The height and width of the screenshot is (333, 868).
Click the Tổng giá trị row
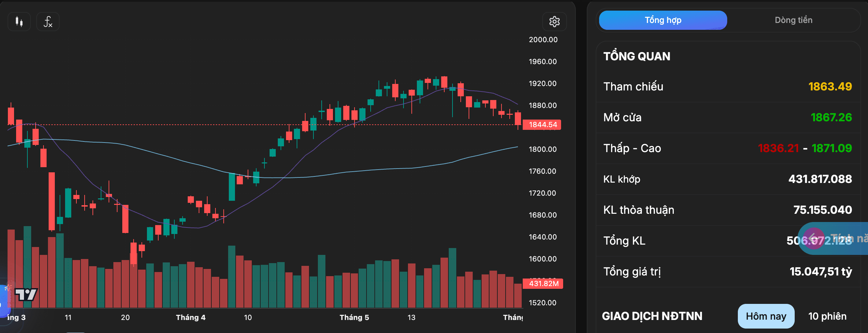(x=728, y=272)
